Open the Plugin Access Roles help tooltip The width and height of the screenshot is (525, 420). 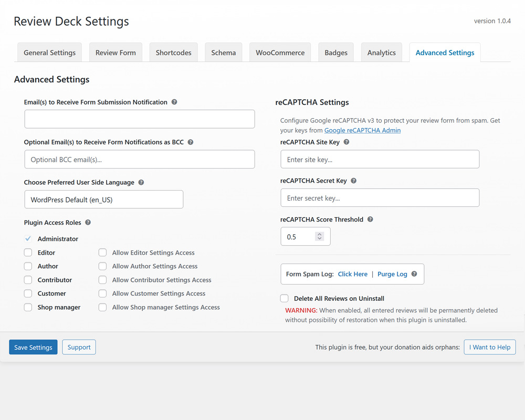87,222
